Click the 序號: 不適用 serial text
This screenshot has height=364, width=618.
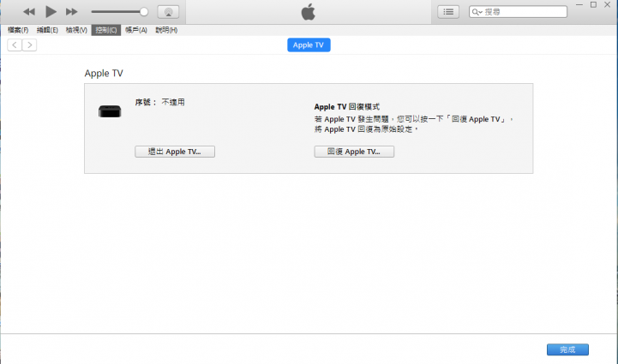pyautogui.click(x=159, y=103)
